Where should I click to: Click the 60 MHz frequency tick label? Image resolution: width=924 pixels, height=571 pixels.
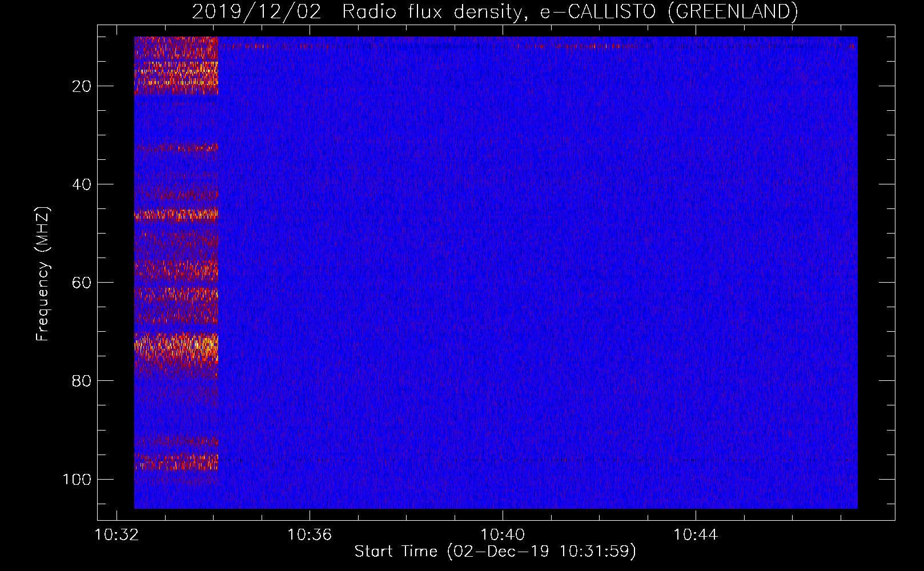tap(82, 283)
